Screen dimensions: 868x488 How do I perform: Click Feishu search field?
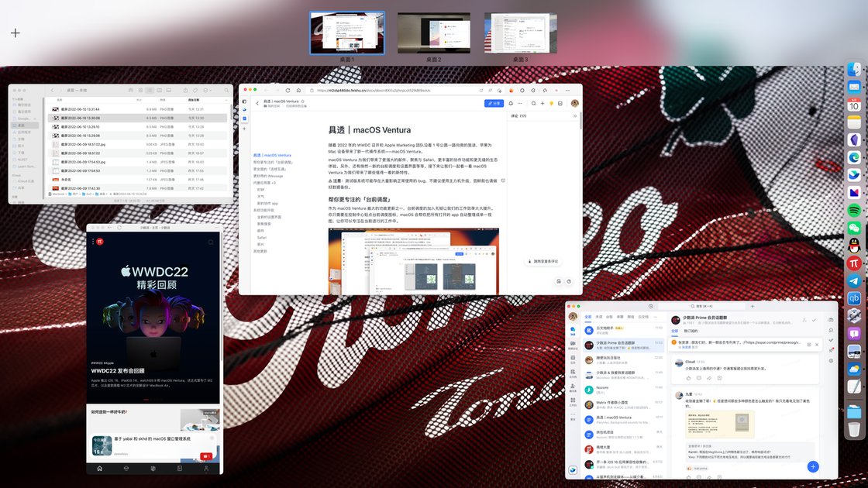point(701,306)
